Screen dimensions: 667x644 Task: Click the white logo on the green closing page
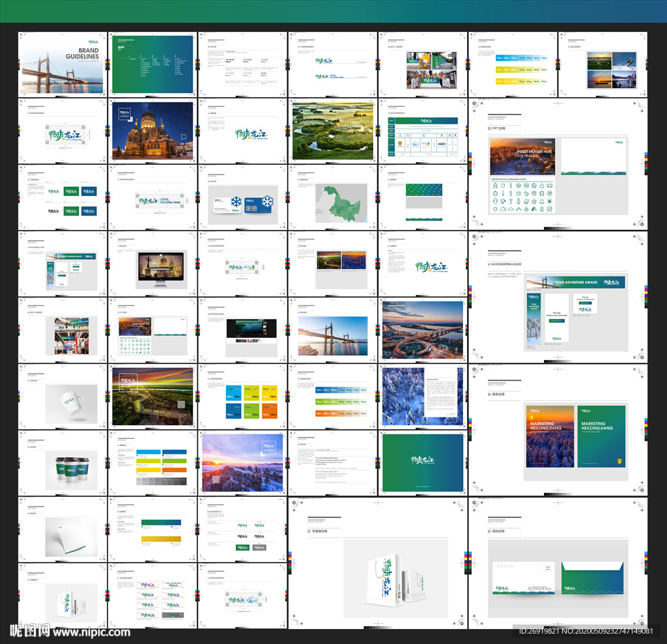(422, 460)
